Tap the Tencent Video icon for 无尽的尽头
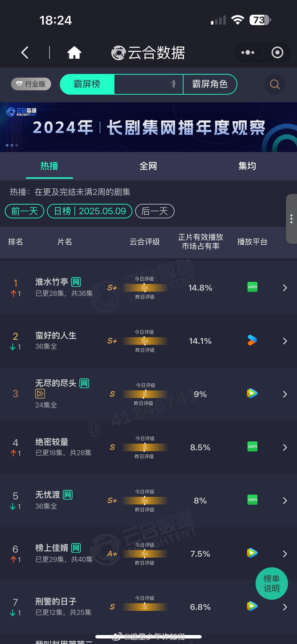The height and width of the screenshot is (644, 297). (x=252, y=393)
